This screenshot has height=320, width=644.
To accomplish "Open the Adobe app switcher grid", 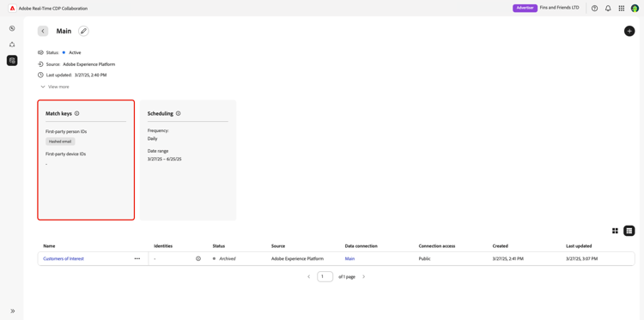I will point(622,9).
